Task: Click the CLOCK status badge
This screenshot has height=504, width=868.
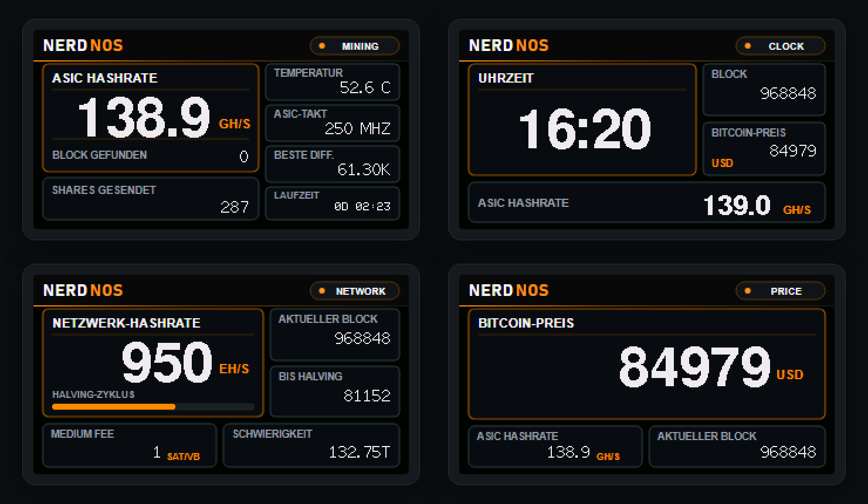Action: (781, 46)
